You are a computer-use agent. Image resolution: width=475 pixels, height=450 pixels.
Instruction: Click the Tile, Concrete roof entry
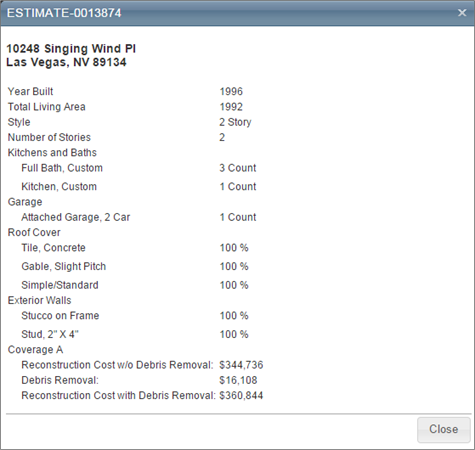click(53, 248)
